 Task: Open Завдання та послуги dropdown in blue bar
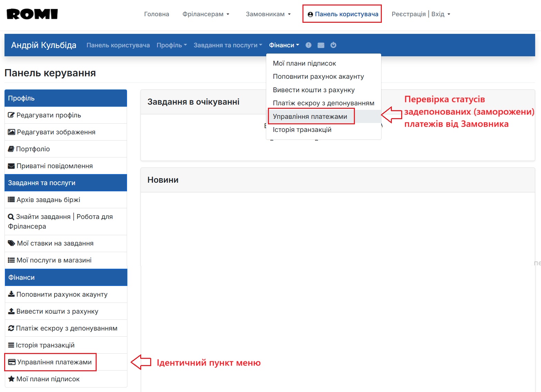[228, 45]
